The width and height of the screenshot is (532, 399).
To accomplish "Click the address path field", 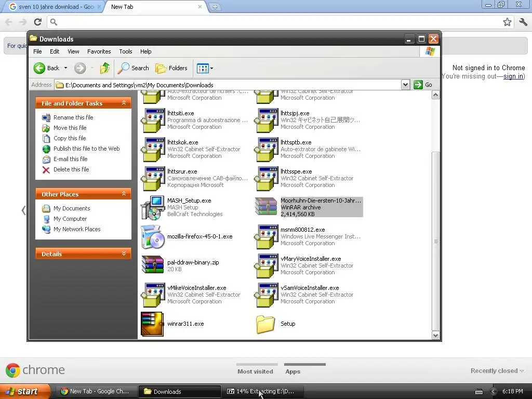I will click(x=228, y=85).
